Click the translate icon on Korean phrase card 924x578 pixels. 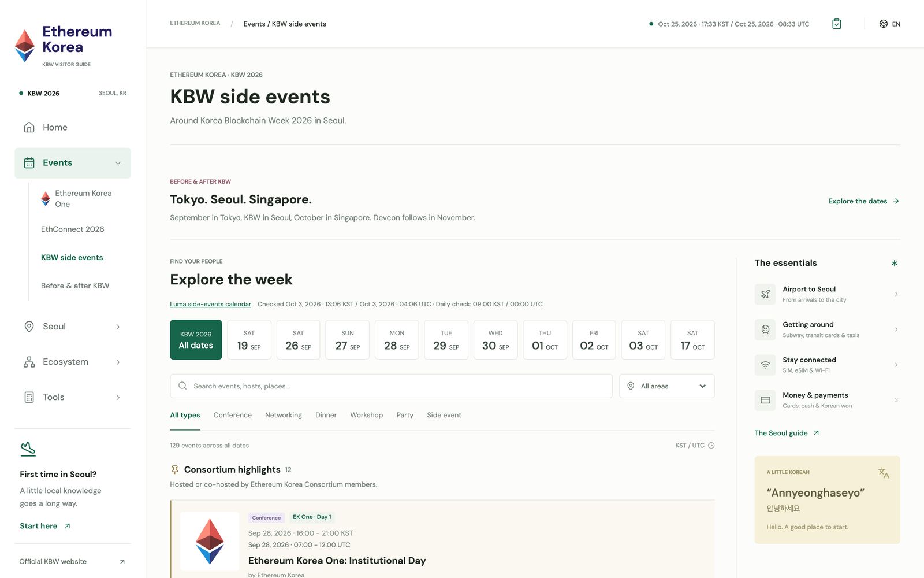[884, 473]
